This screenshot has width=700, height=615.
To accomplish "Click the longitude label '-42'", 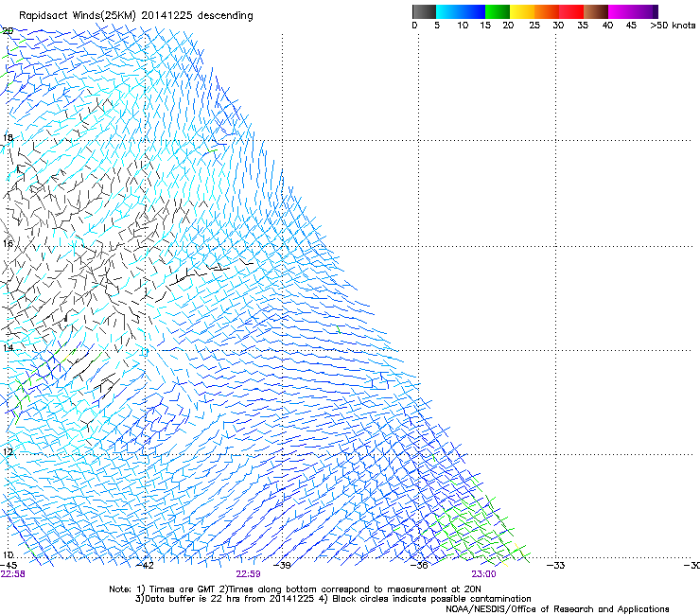I will (144, 566).
